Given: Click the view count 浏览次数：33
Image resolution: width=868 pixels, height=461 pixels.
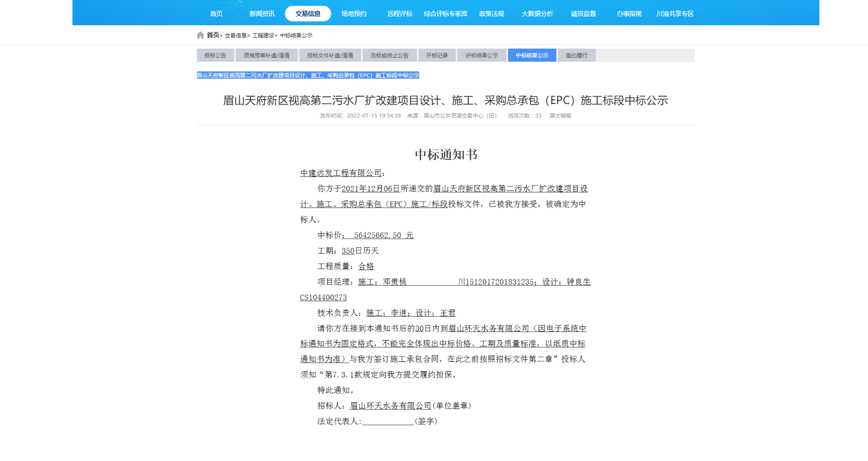Looking at the screenshot, I should pyautogui.click(x=524, y=116).
